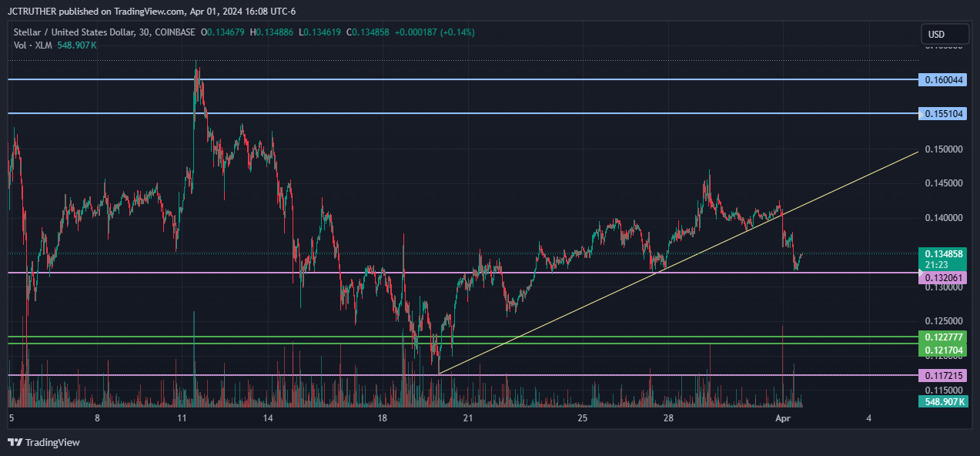Select the 0.117215 pink level label
The image size is (980, 456).
945,376
